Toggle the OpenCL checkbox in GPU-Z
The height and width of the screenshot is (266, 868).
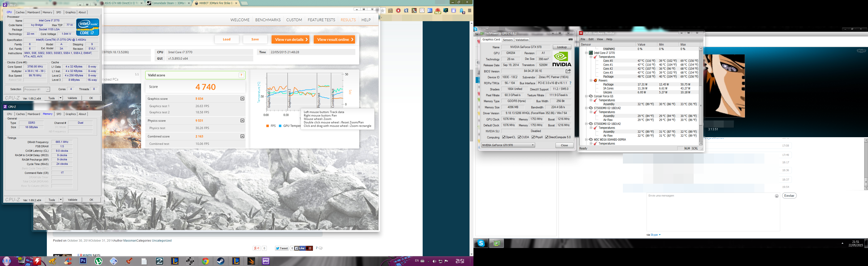point(504,137)
